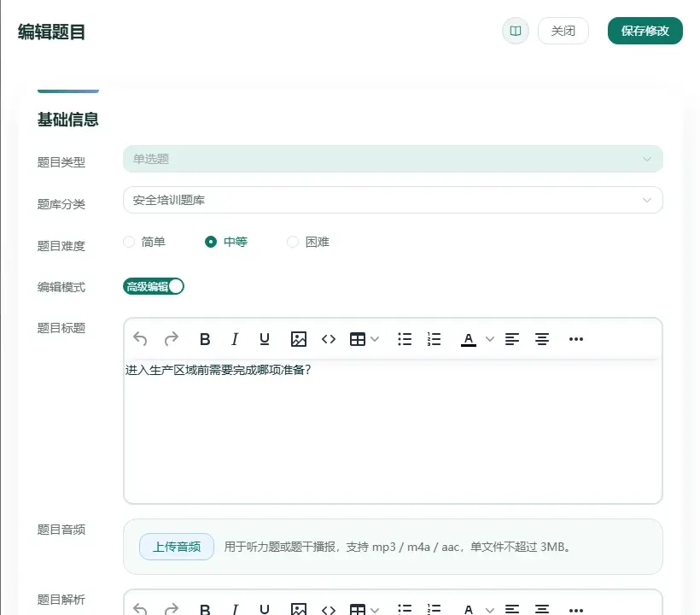
Task: Select the 简单 difficulty radio
Action: 129,242
